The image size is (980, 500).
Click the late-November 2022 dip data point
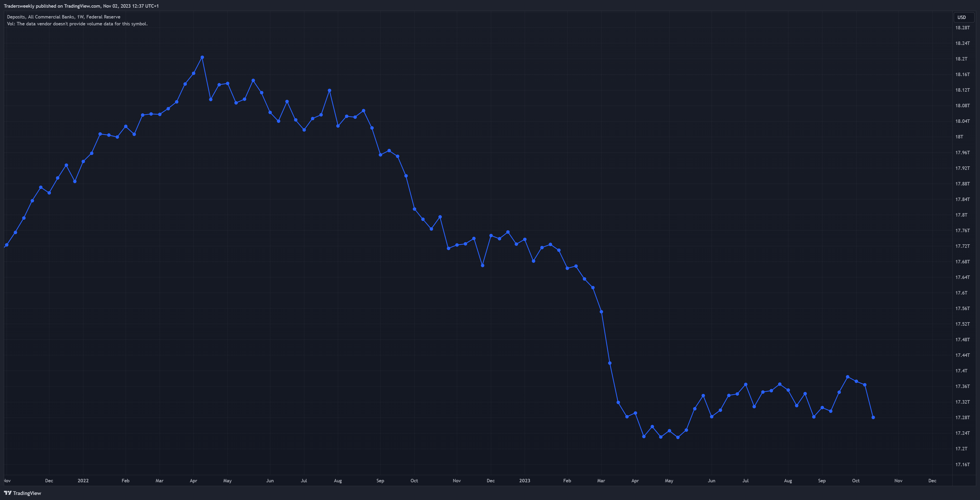point(482,265)
